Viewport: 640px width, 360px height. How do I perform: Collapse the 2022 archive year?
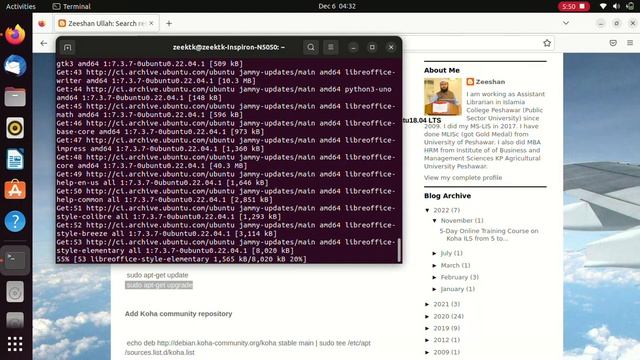tap(427, 210)
